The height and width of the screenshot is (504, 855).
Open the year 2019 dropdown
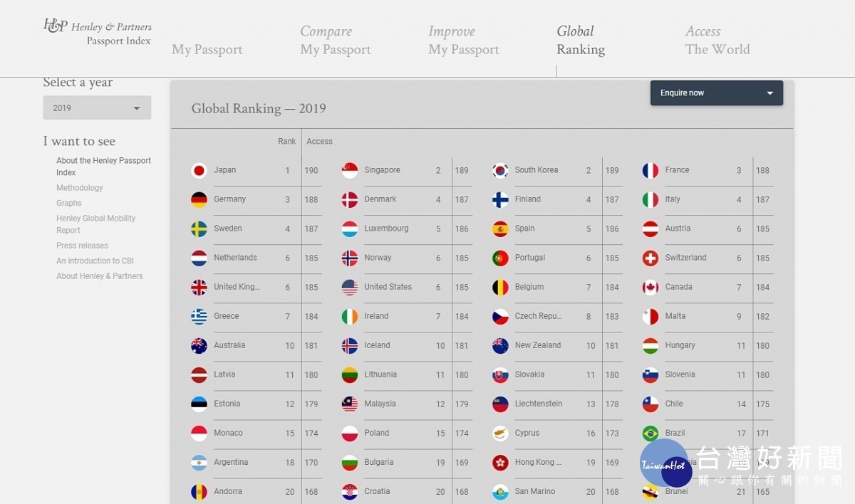tap(97, 108)
